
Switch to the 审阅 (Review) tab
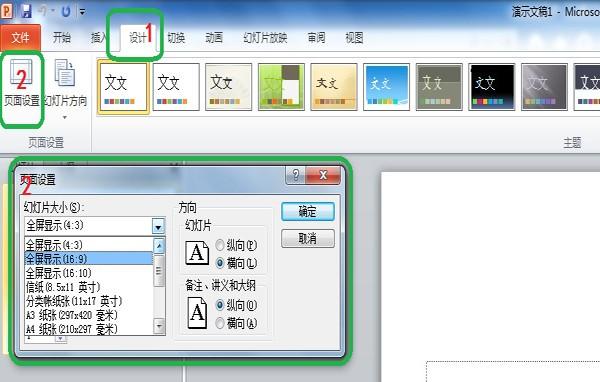(316, 38)
